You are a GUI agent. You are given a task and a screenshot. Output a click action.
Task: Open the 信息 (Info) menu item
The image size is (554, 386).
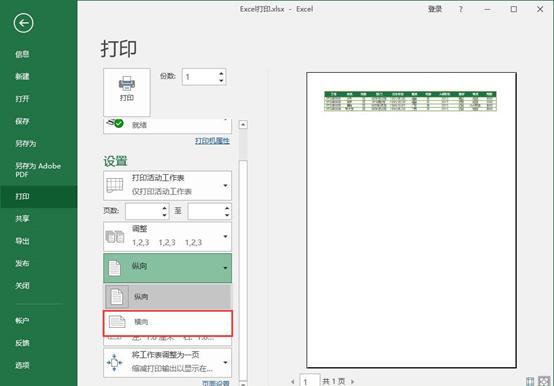[22, 54]
